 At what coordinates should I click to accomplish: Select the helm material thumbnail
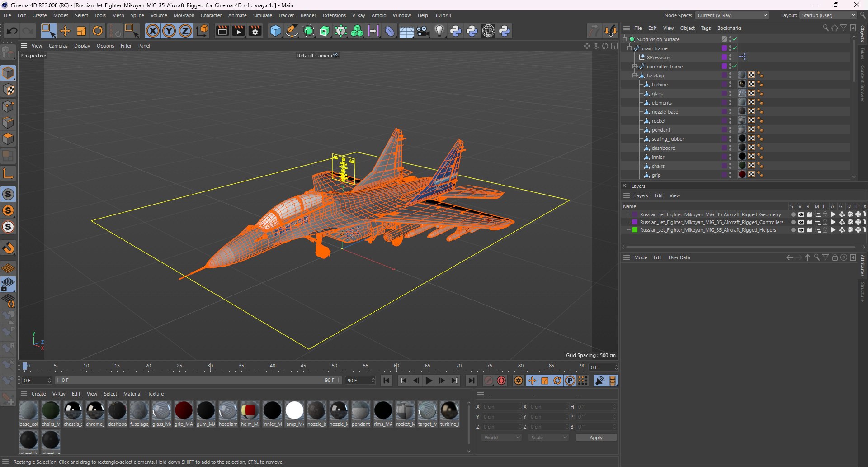click(250, 411)
